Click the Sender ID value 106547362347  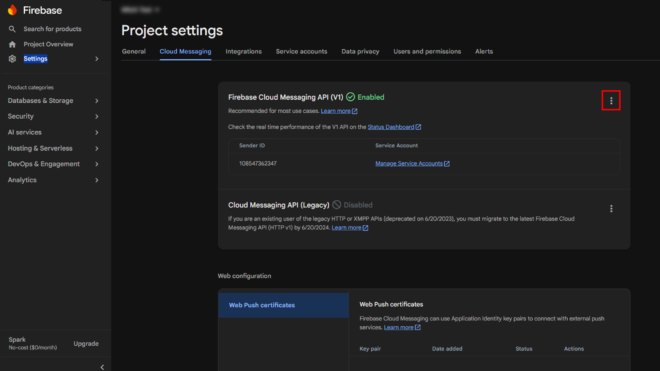pos(258,164)
